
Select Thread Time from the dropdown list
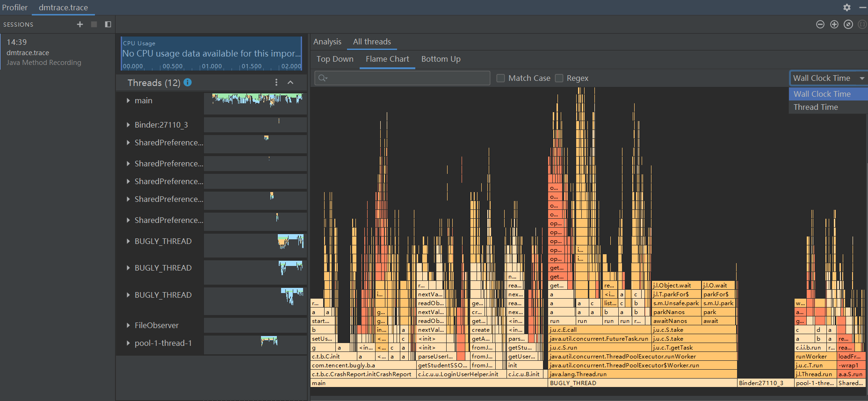pyautogui.click(x=816, y=107)
